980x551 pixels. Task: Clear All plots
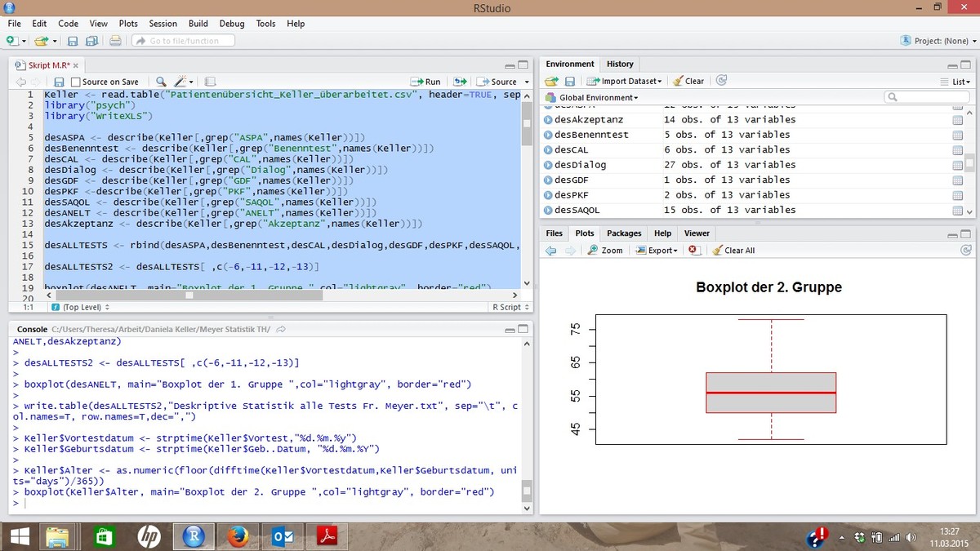733,251
